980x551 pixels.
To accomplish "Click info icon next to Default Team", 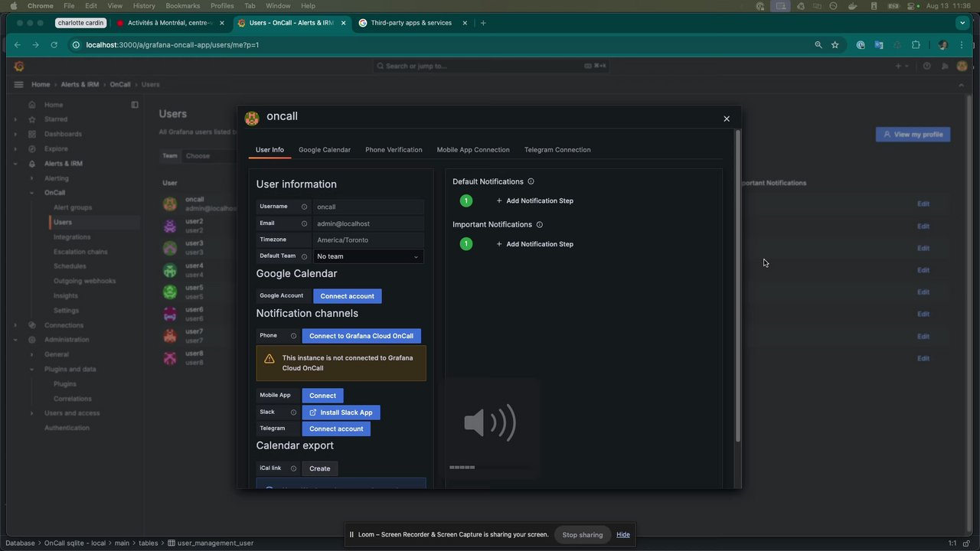I will click(x=304, y=256).
